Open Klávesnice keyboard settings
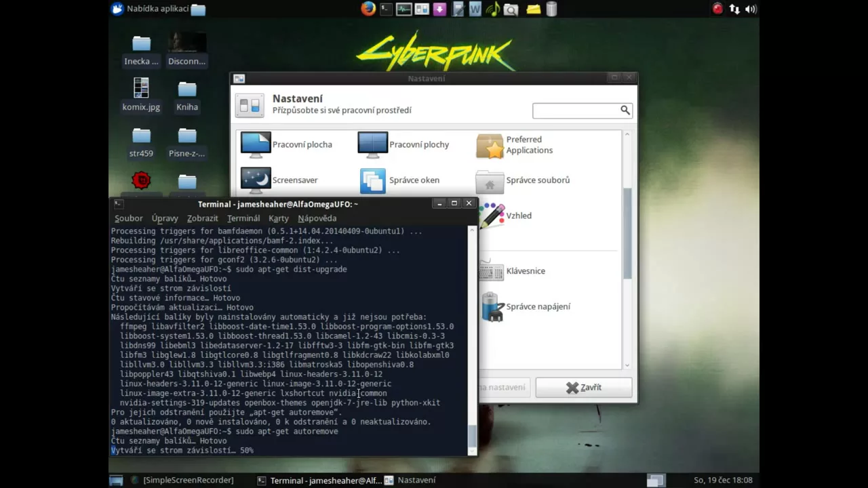Image resolution: width=868 pixels, height=488 pixels. tap(512, 271)
